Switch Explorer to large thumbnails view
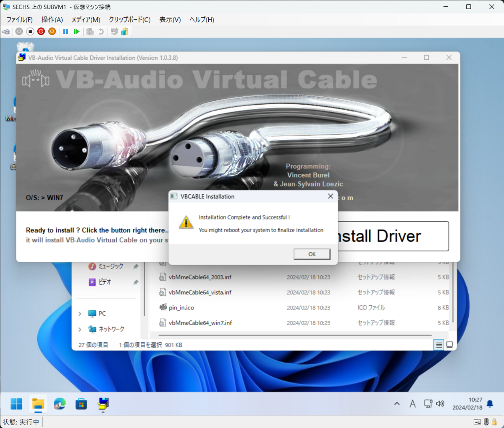504x428 pixels. [449, 345]
